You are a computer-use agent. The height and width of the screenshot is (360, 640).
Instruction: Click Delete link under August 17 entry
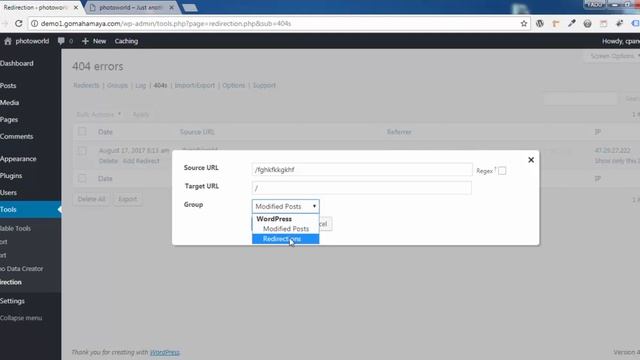click(x=108, y=161)
